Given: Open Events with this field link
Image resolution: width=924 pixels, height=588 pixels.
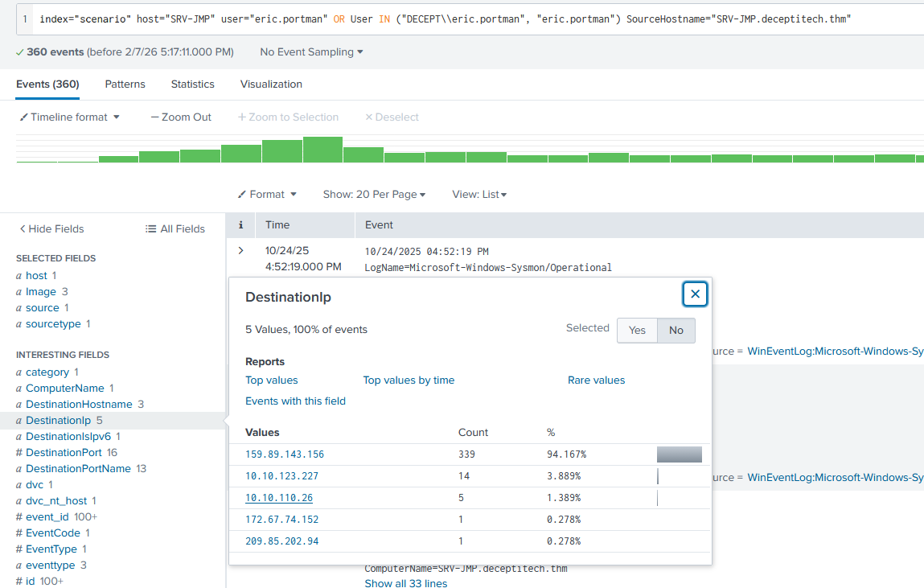Looking at the screenshot, I should click(x=295, y=401).
